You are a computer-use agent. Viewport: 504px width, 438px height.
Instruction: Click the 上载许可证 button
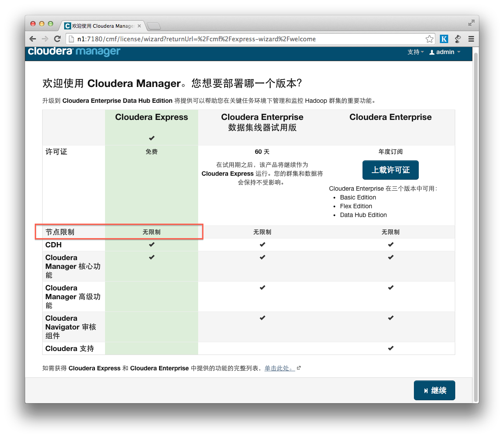[390, 170]
